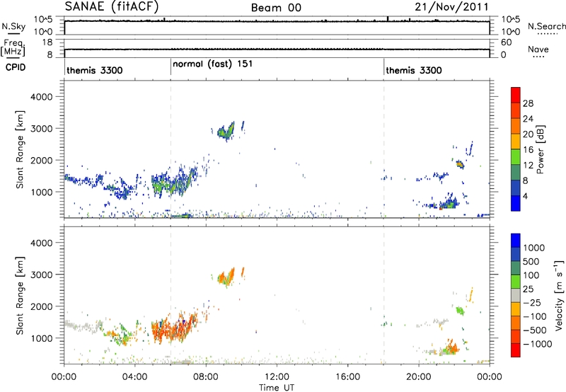Viewport: 566px width, 392px height.
Task: Click the 4000 km tick in power panel
Action: 42,97
